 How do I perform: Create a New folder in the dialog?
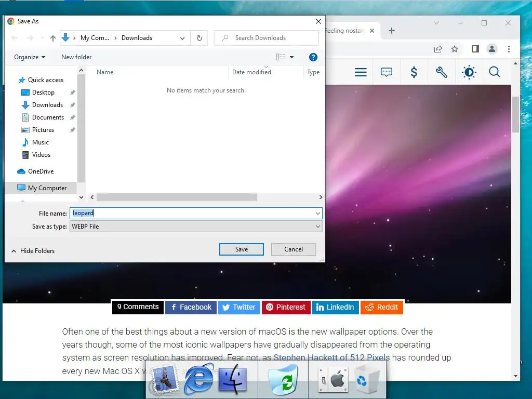pyautogui.click(x=76, y=57)
